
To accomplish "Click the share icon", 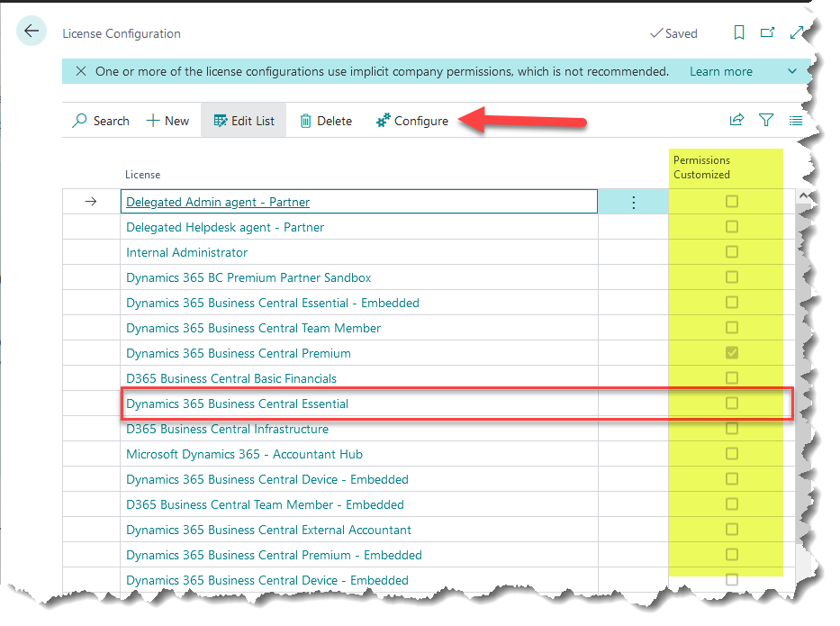I will click(736, 120).
